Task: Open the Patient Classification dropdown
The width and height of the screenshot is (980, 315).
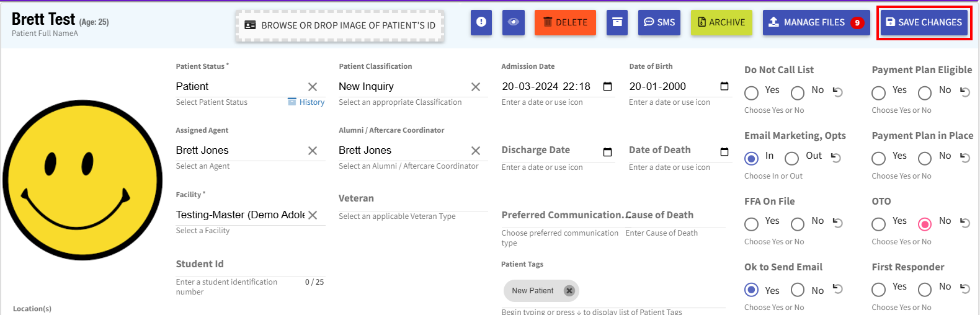Action: pyautogui.click(x=402, y=87)
